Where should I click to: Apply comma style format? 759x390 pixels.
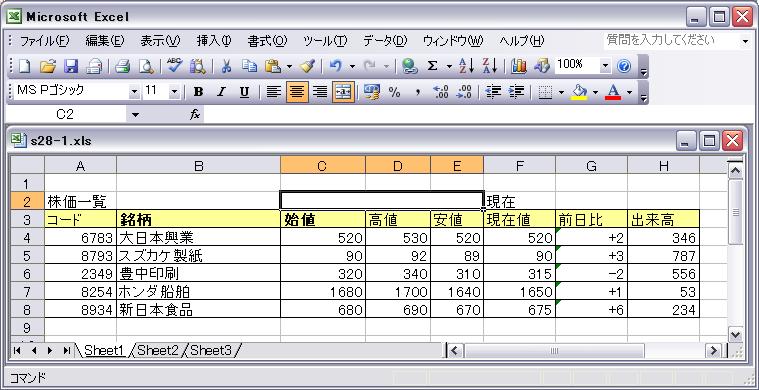tap(418, 92)
